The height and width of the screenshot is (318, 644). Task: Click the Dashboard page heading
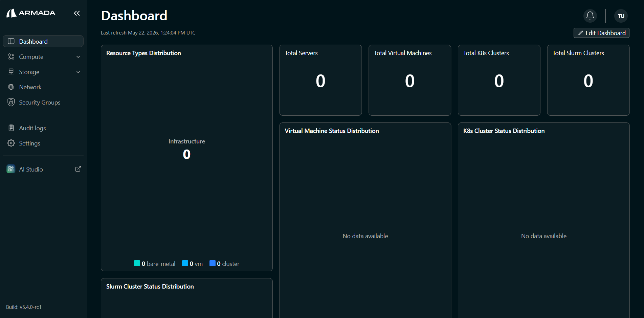pyautogui.click(x=134, y=16)
